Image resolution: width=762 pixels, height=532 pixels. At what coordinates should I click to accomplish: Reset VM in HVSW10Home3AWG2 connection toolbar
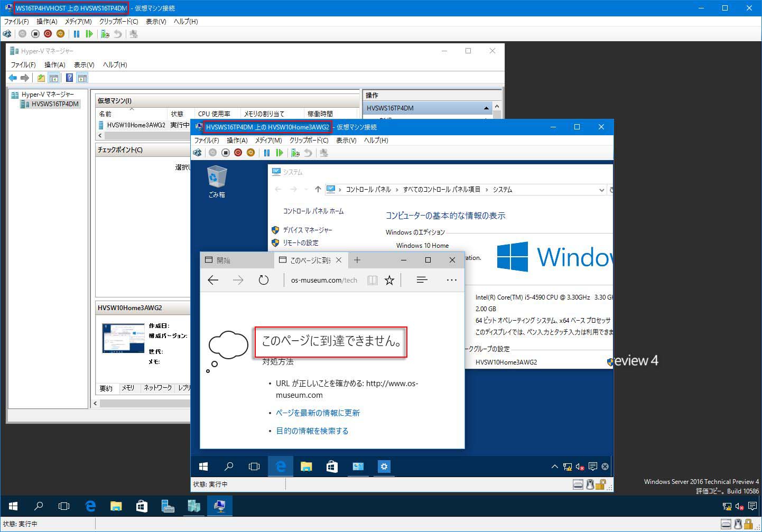tap(280, 153)
